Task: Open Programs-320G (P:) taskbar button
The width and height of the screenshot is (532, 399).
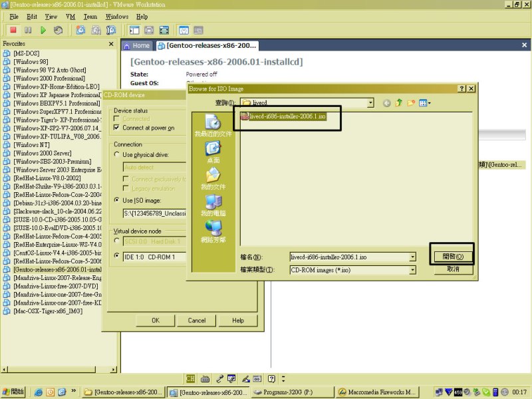Action: click(293, 392)
